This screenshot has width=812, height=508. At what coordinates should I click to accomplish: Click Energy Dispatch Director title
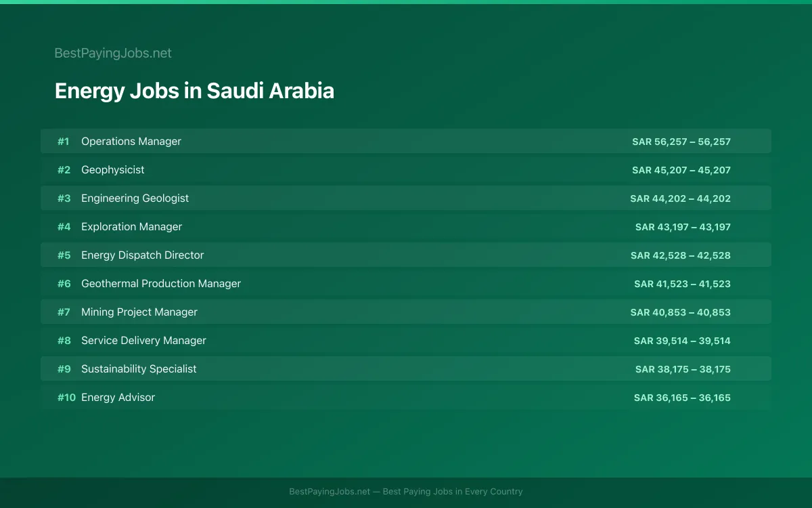(143, 255)
